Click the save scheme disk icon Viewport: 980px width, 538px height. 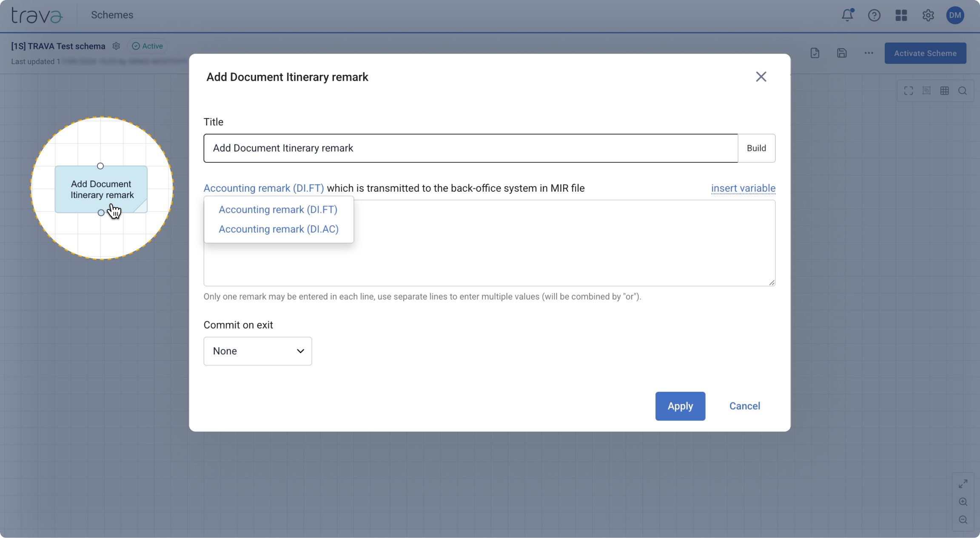(842, 53)
